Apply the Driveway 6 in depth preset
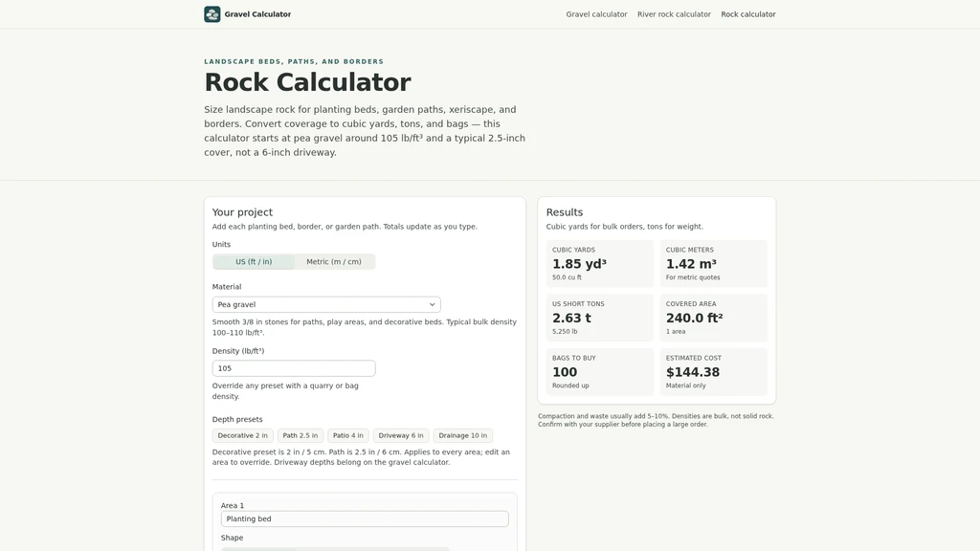The width and height of the screenshot is (980, 551). (x=401, y=435)
